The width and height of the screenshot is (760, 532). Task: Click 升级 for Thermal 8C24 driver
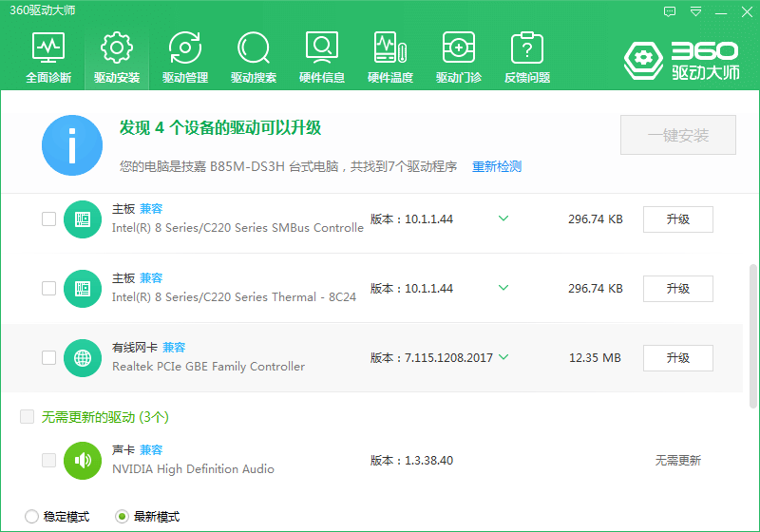tap(678, 289)
